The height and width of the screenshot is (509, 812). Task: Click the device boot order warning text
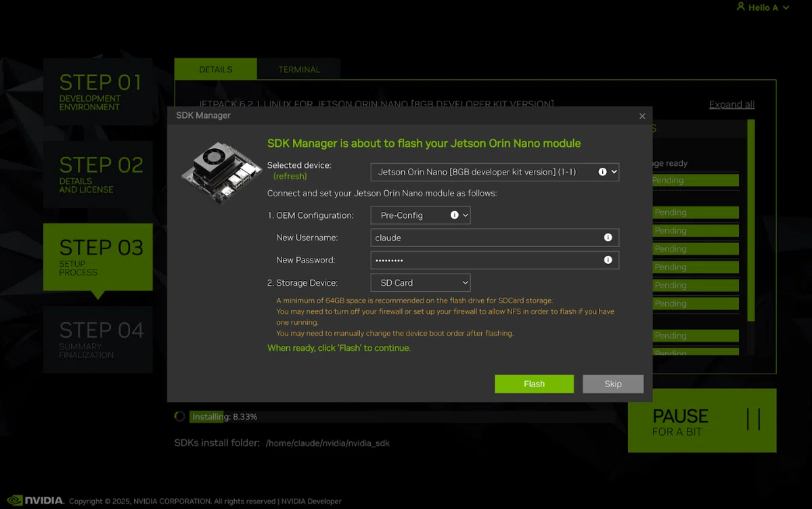[x=394, y=334]
